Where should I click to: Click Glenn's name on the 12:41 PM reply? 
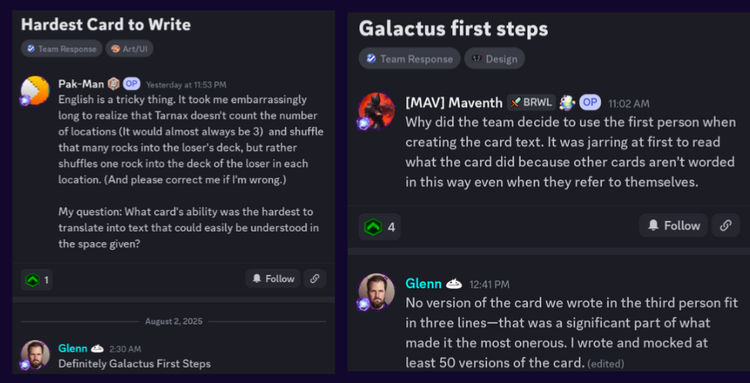click(x=423, y=284)
